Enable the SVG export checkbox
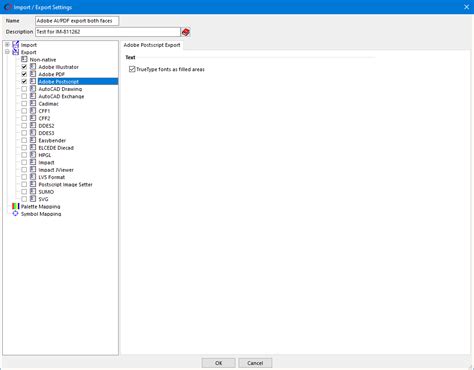This screenshot has height=370, width=474. click(24, 199)
